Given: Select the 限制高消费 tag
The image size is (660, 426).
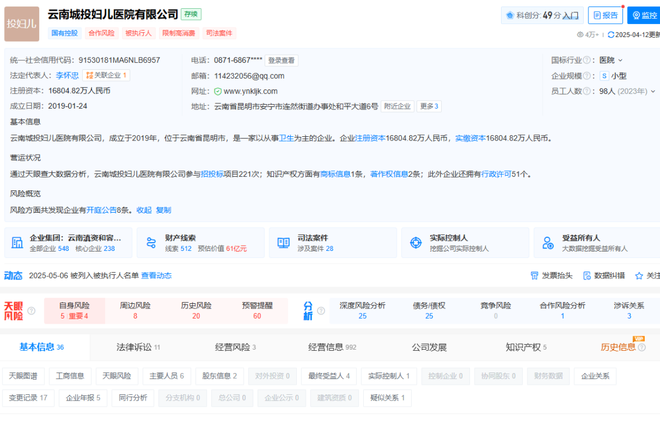Looking at the screenshot, I should coord(178,33).
